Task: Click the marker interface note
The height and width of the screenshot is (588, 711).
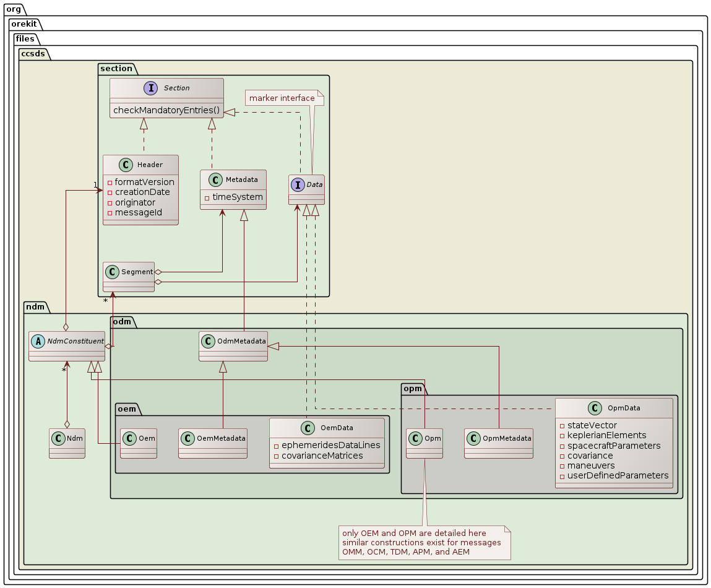Action: (x=282, y=98)
